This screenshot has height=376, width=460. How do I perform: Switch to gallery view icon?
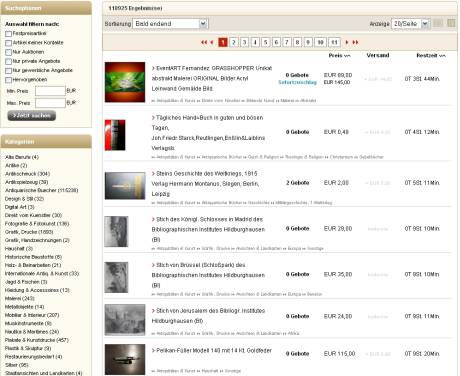pos(451,23)
